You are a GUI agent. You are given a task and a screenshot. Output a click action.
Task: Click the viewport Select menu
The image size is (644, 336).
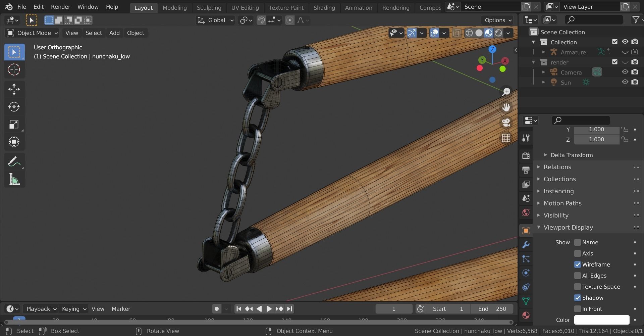click(94, 33)
